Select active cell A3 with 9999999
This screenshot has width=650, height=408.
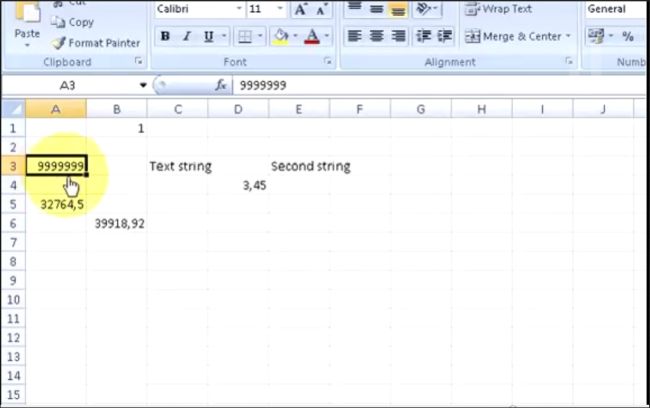pyautogui.click(x=56, y=166)
